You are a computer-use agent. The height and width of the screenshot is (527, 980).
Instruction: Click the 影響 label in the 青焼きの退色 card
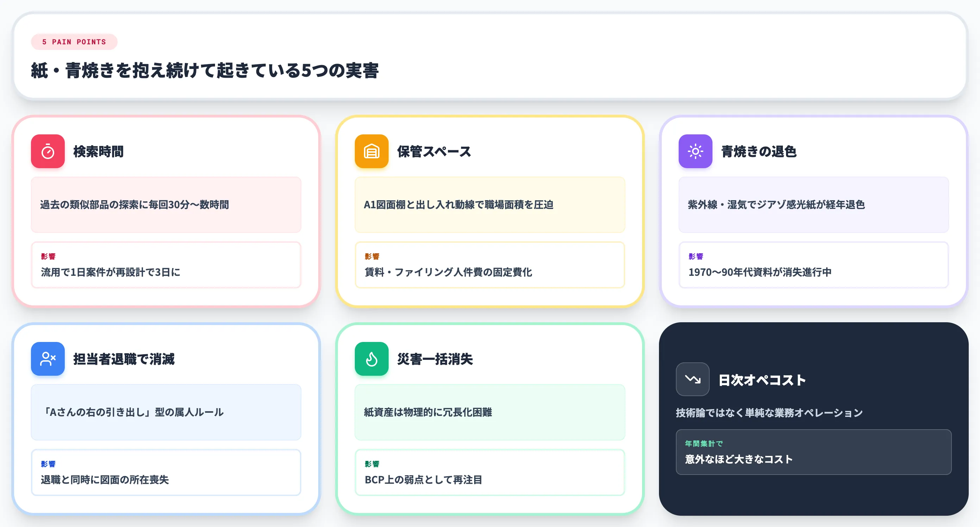pyautogui.click(x=696, y=256)
